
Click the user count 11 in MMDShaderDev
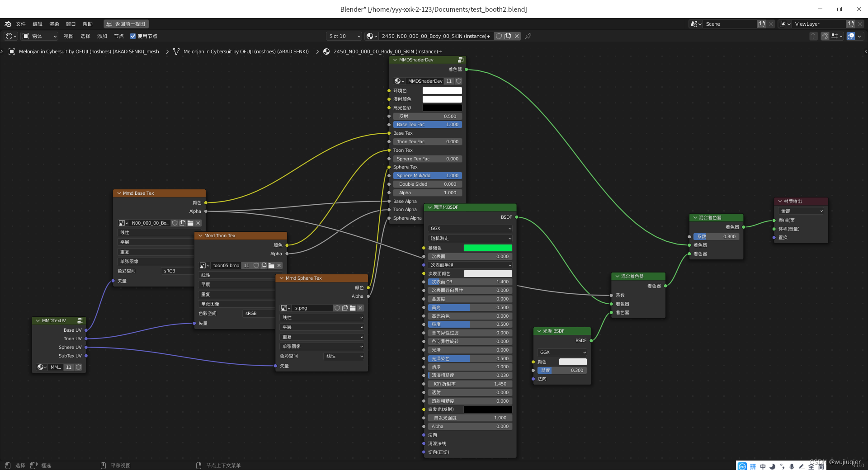pyautogui.click(x=449, y=81)
